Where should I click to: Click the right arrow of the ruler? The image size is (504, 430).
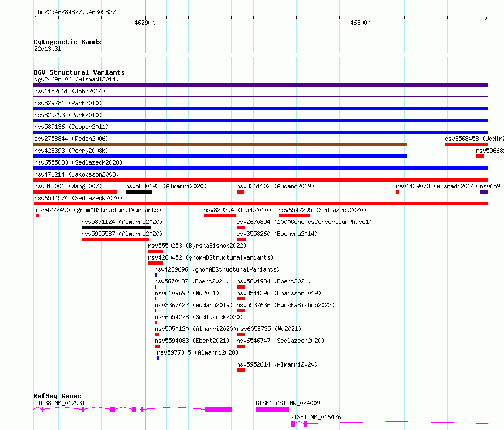[486, 18]
